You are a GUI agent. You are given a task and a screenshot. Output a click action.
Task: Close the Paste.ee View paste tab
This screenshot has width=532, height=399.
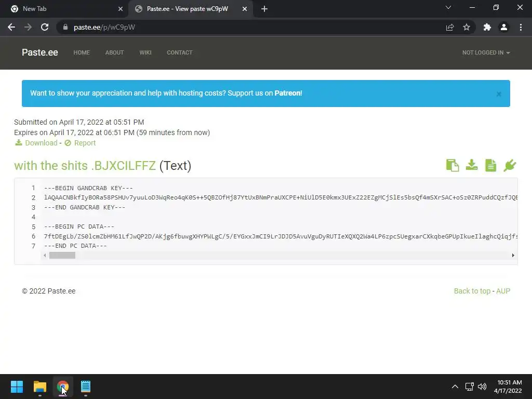click(245, 9)
